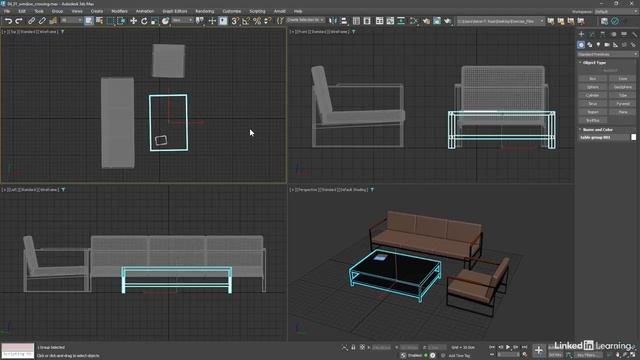640x360 pixels.
Task: Toggle Window/Crossing selection mode
Action: 121,20
